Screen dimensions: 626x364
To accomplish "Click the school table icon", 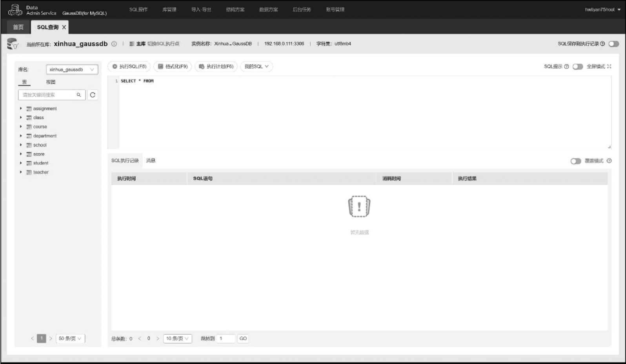I will [29, 145].
